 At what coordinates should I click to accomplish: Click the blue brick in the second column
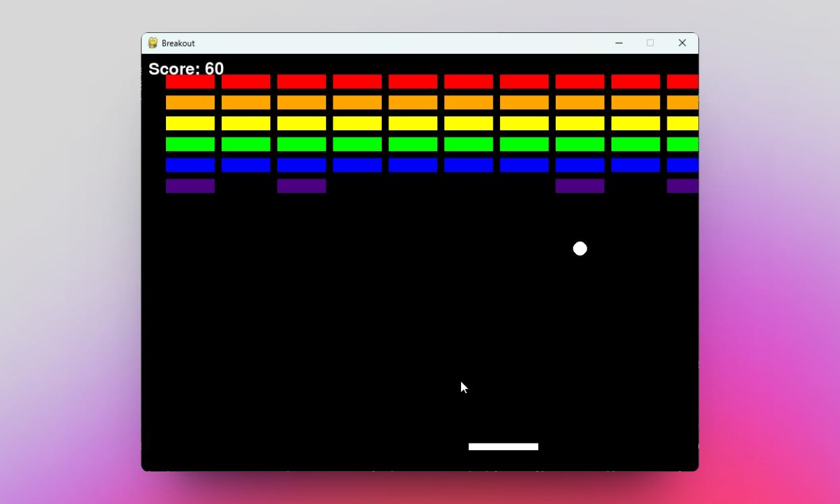pyautogui.click(x=246, y=165)
